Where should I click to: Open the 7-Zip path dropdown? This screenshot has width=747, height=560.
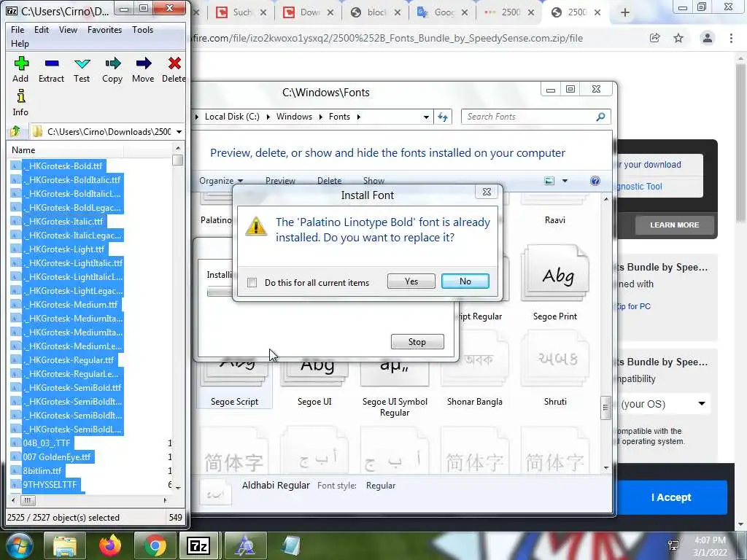coord(179,131)
